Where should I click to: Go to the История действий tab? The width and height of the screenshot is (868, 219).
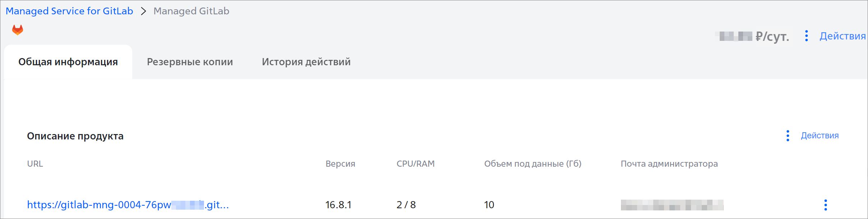coord(306,62)
